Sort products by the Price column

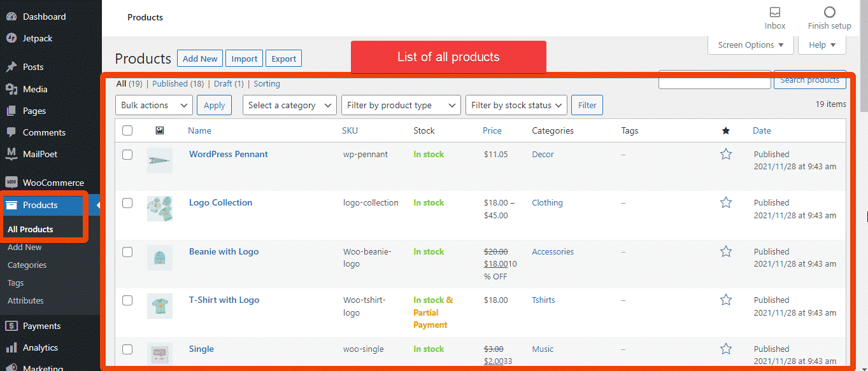coord(492,130)
